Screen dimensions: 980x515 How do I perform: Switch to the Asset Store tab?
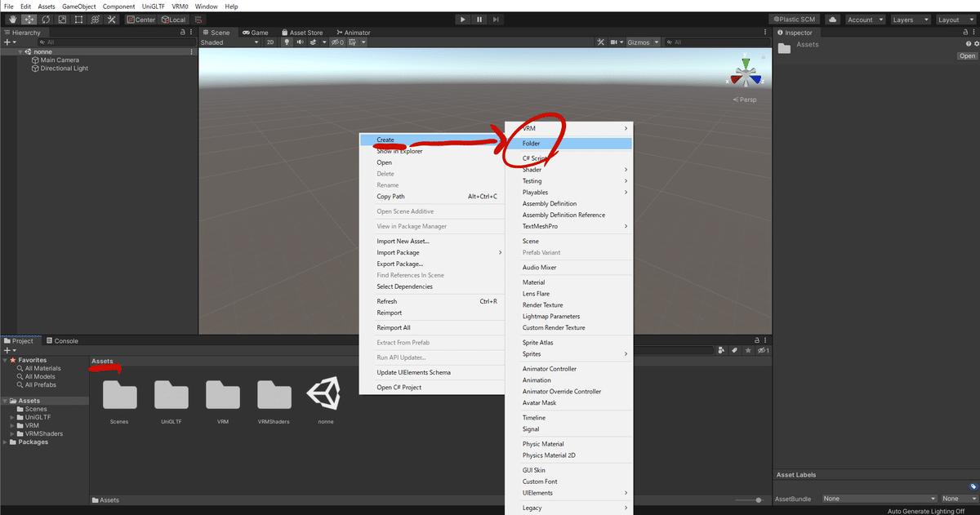tap(302, 33)
